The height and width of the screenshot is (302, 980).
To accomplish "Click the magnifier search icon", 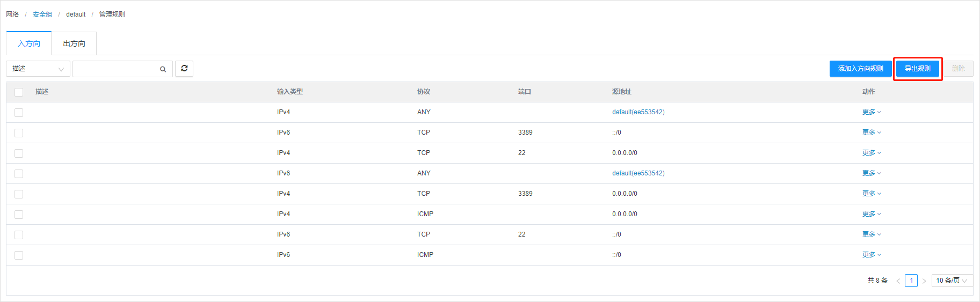I will [163, 69].
